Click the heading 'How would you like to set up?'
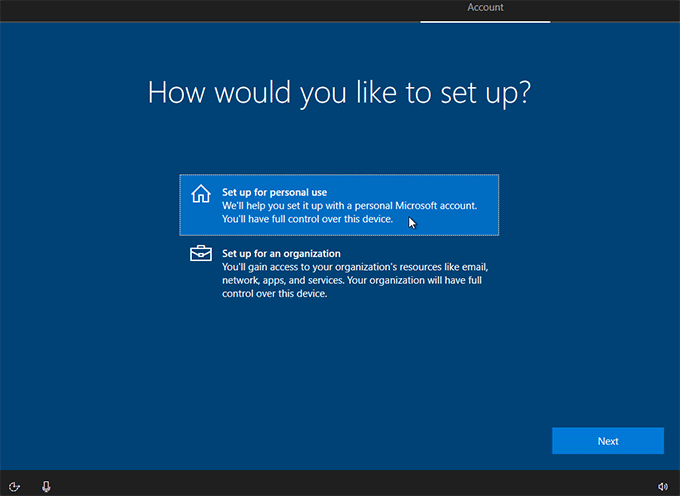The width and height of the screenshot is (680, 496). [x=339, y=92]
